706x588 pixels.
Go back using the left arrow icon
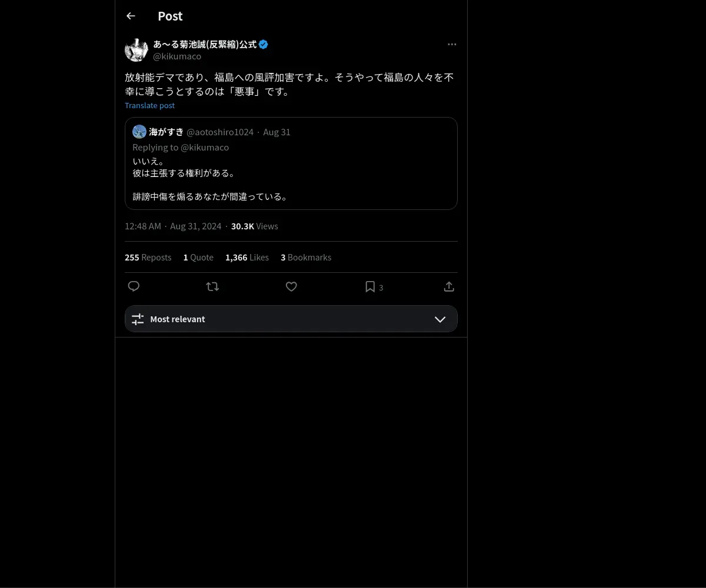coord(131,16)
